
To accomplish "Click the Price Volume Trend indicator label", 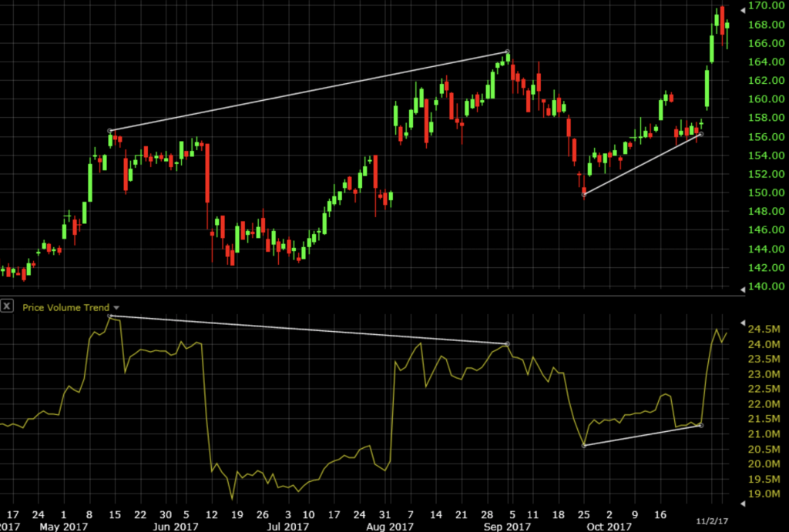I will coord(65,307).
